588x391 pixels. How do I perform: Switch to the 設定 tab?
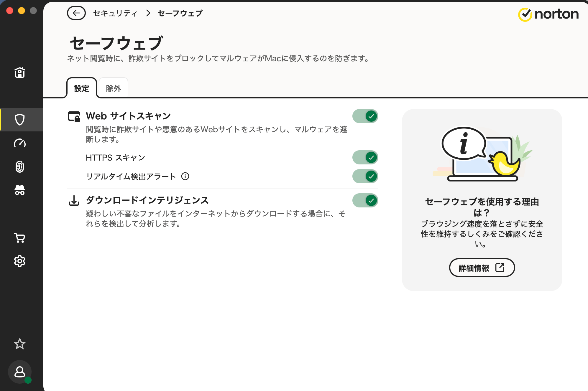82,88
